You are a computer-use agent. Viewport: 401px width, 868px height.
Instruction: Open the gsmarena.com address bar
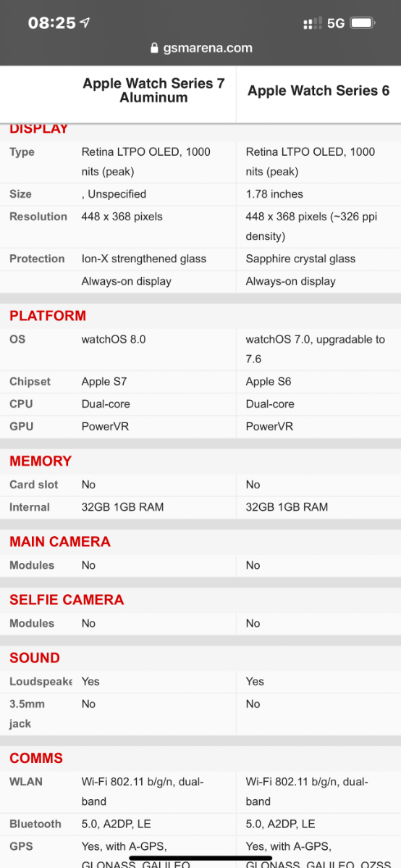pyautogui.click(x=201, y=48)
